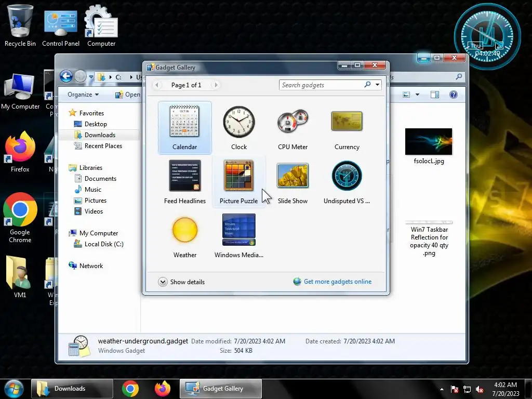Screen dimensions: 532x399
Task: Click C: in Explorer address bar
Action: point(118,77)
